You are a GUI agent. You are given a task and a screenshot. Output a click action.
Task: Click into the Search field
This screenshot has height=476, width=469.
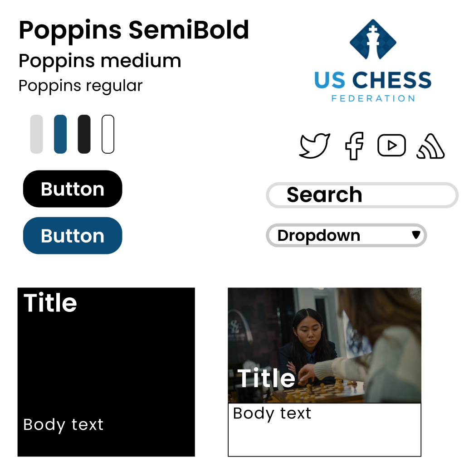tap(362, 195)
